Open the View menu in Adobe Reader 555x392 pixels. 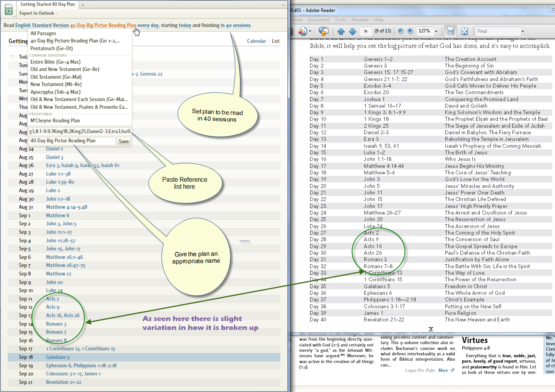(x=298, y=20)
